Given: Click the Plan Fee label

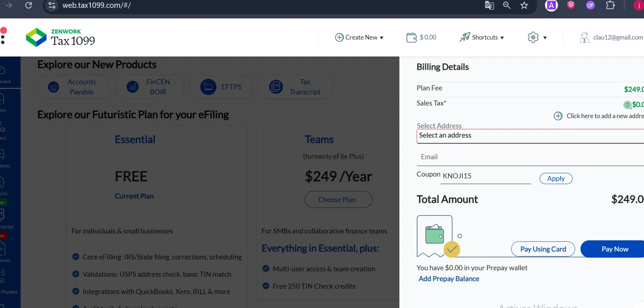Looking at the screenshot, I should (429, 88).
